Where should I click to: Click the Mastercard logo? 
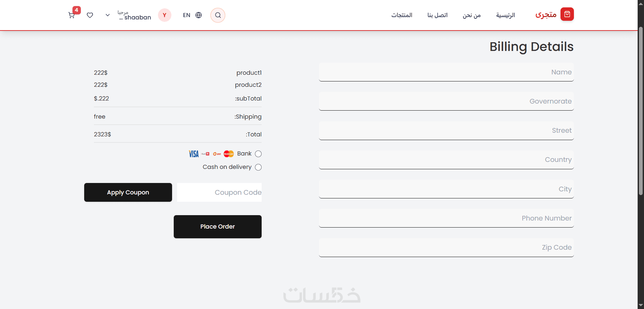point(229,154)
